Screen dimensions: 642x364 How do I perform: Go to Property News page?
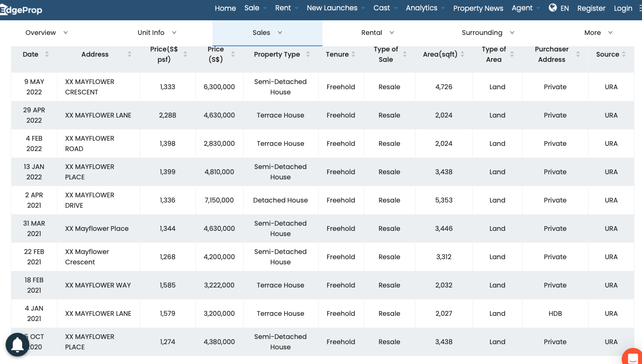coord(478,8)
